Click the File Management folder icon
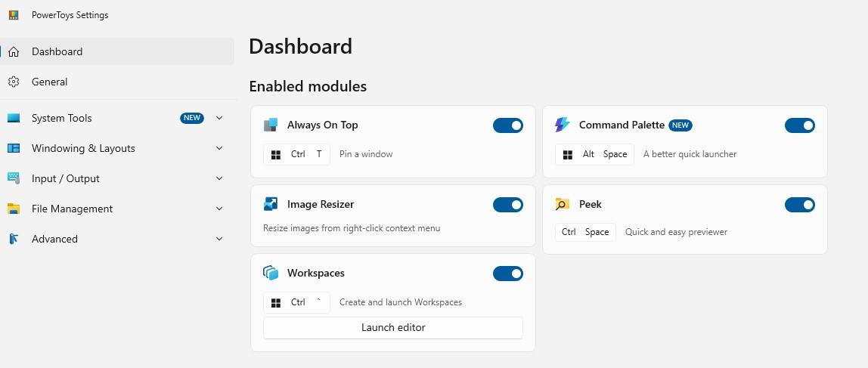 (14, 209)
